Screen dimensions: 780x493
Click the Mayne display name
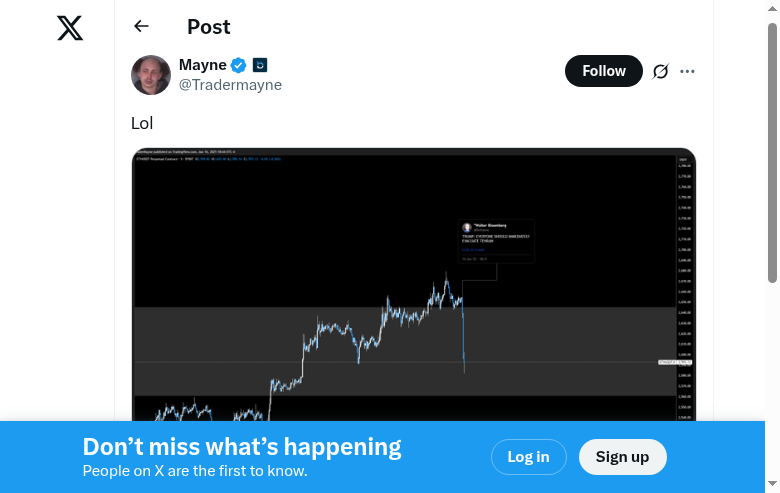click(x=202, y=65)
